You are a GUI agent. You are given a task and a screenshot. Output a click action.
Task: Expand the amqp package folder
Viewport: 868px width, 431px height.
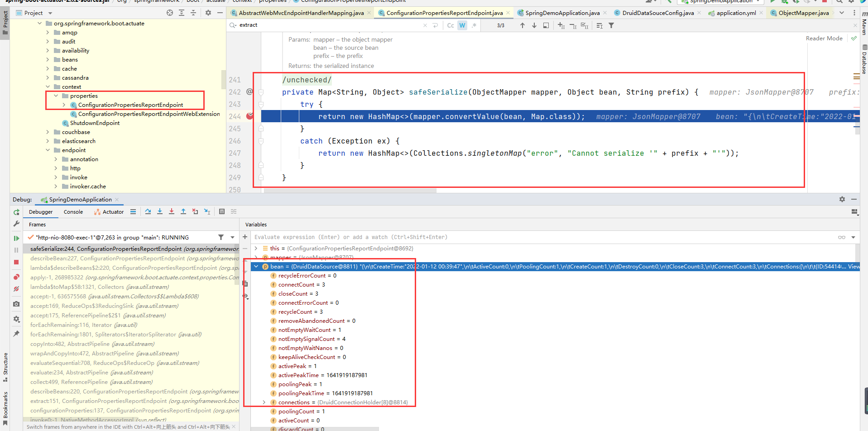48,33
